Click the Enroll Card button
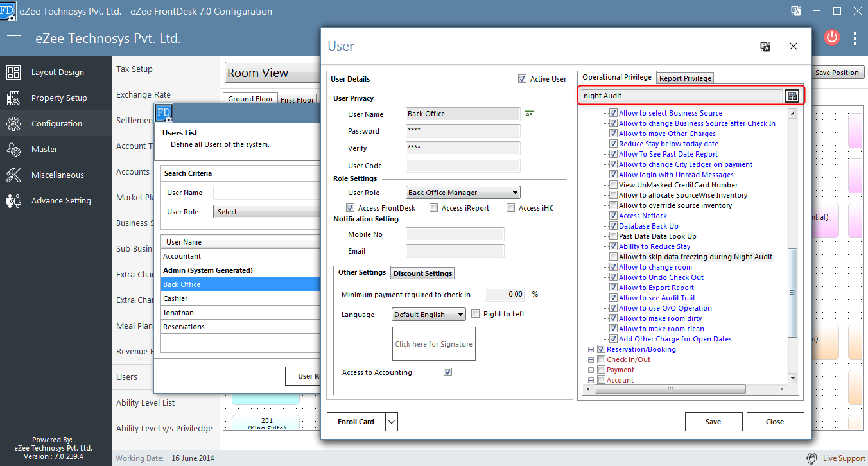868x466 pixels. click(356, 422)
